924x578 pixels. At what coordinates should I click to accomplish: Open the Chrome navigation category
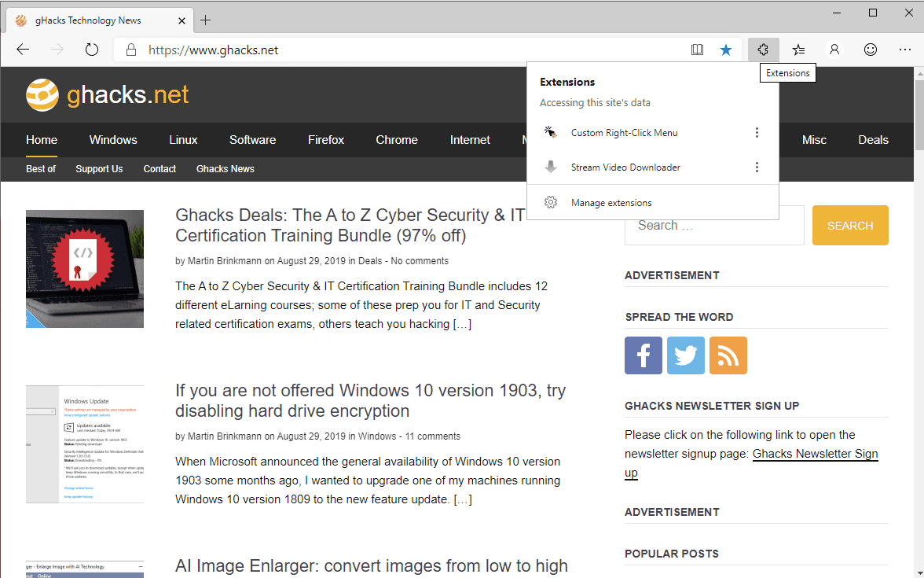(x=397, y=140)
